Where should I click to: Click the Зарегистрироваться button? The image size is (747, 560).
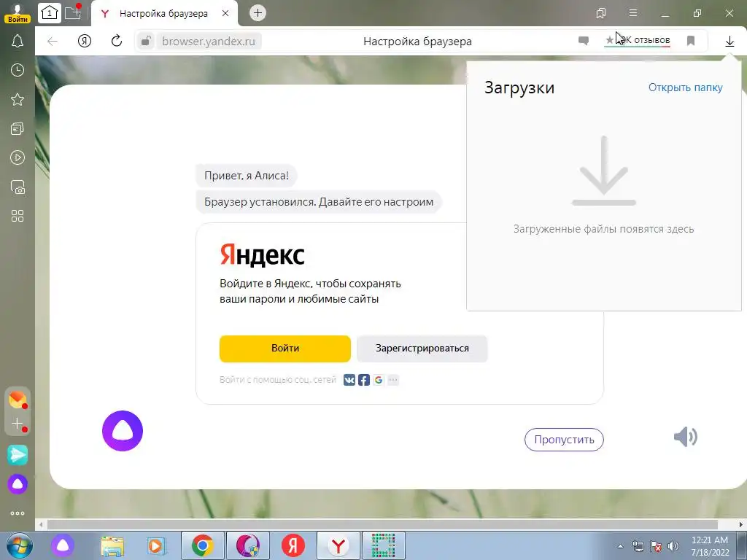[422, 348]
